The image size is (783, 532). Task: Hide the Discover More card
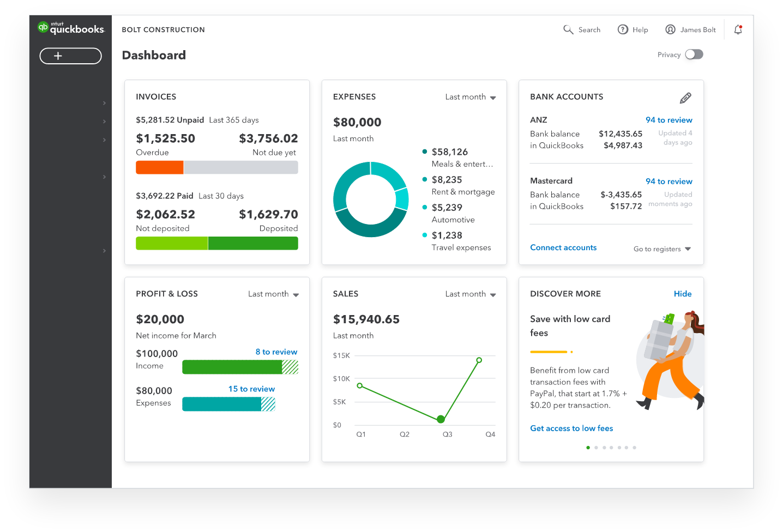683,293
